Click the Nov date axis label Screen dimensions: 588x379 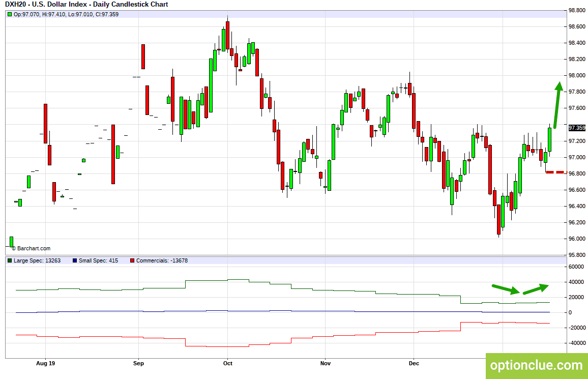click(326, 363)
